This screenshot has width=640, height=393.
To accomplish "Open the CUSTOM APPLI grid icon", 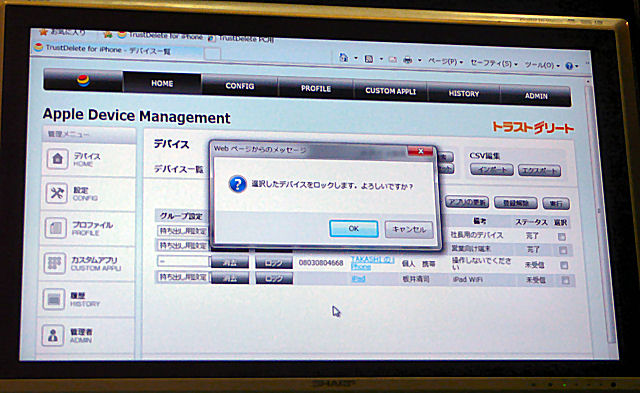I will point(55,263).
